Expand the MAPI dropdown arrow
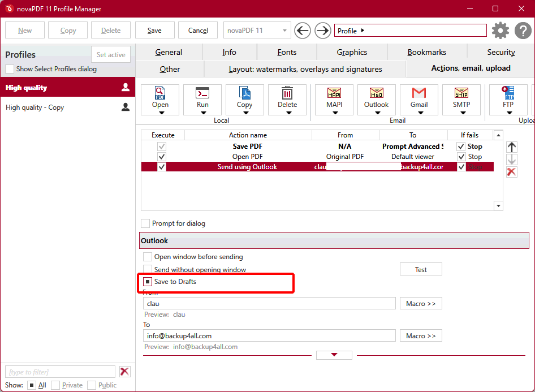535x392 pixels. click(x=335, y=113)
